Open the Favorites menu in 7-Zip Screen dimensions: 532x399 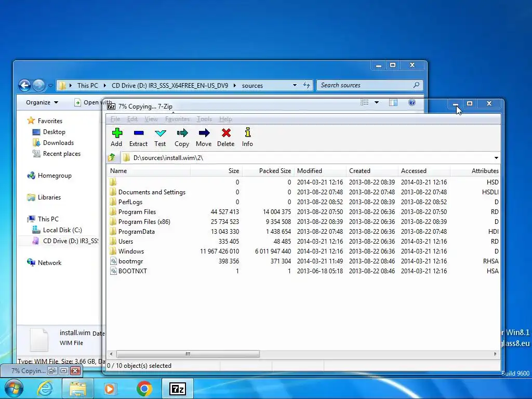(x=177, y=119)
